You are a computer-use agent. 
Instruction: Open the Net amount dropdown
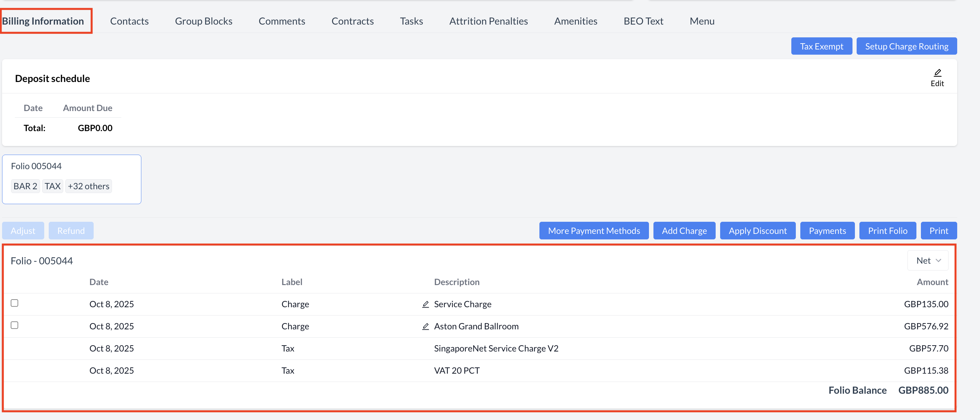click(x=927, y=261)
